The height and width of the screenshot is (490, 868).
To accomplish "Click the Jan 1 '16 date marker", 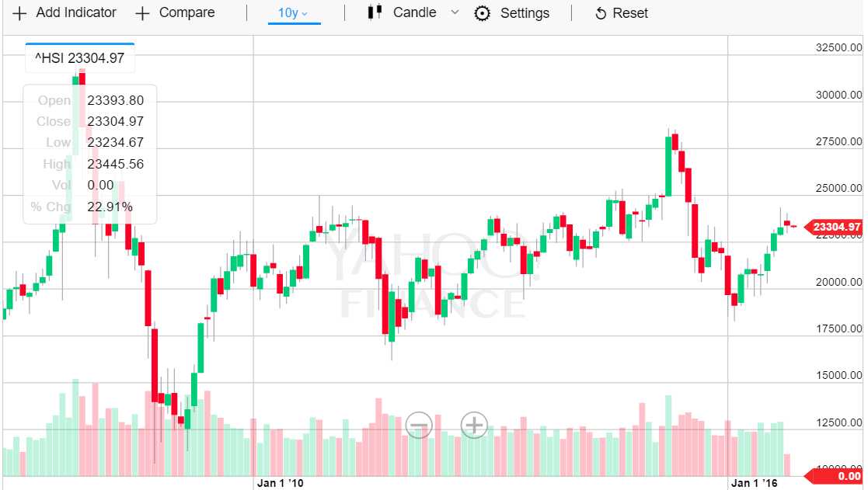I will [752, 483].
